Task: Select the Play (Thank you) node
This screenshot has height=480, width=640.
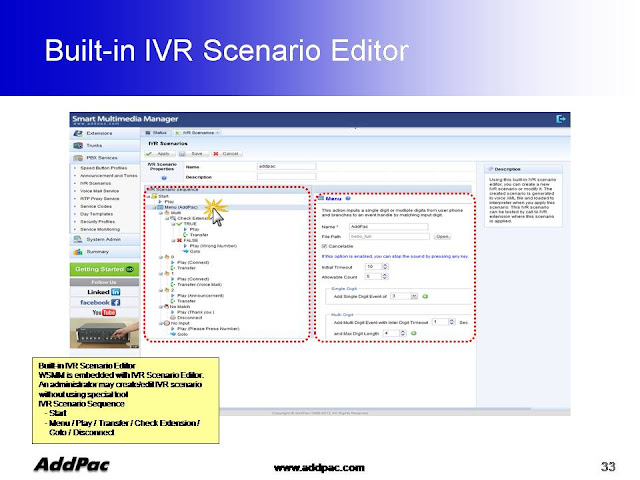Action: point(192,312)
